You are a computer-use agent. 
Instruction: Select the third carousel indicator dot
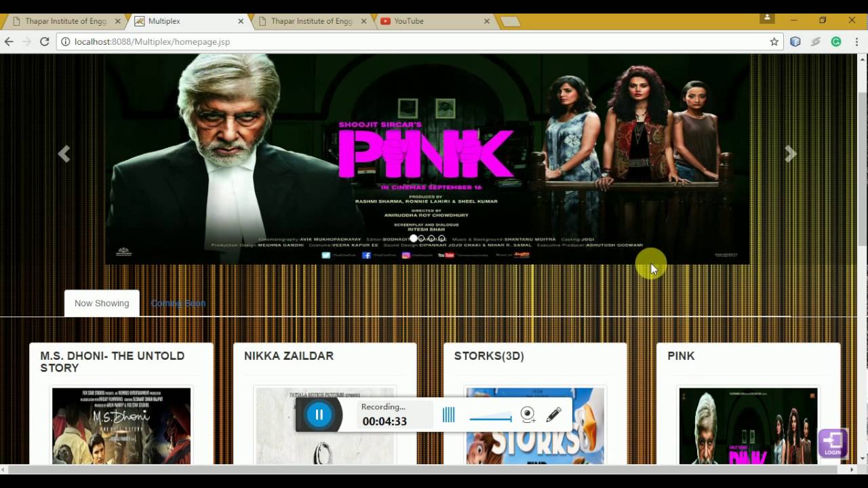click(x=432, y=239)
